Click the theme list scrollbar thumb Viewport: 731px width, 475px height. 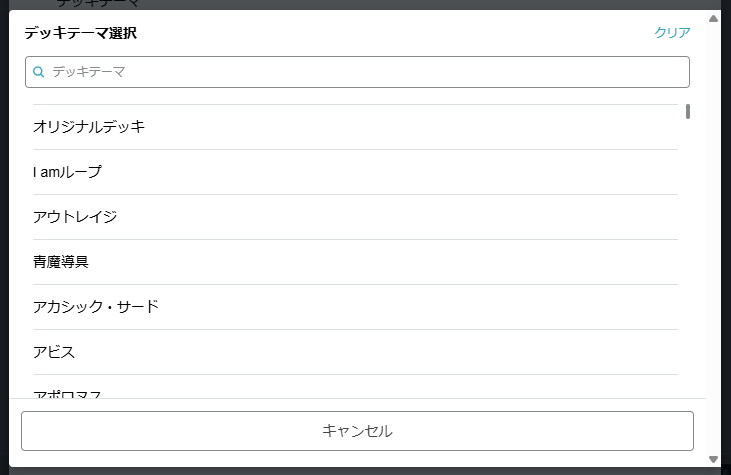[x=688, y=111]
